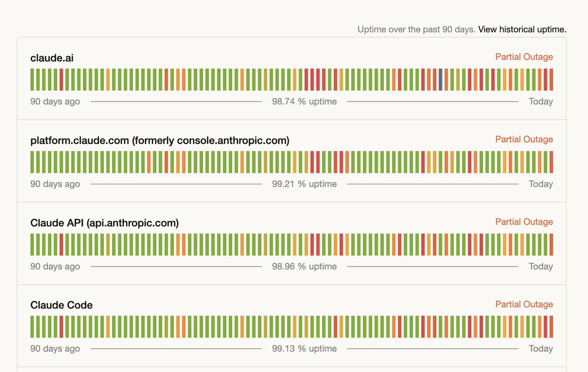This screenshot has height=372, width=588.
Task: Open the View historical uptime link
Action: (522, 29)
